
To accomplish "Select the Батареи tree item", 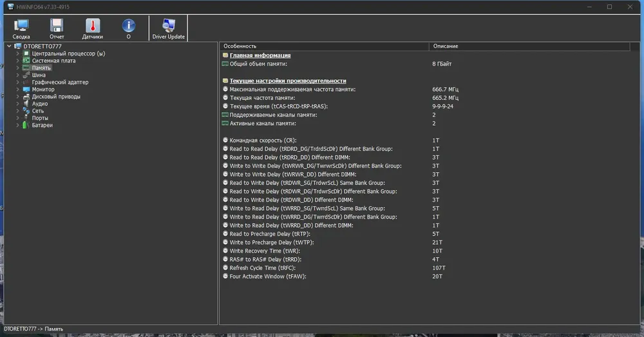I will coord(43,125).
